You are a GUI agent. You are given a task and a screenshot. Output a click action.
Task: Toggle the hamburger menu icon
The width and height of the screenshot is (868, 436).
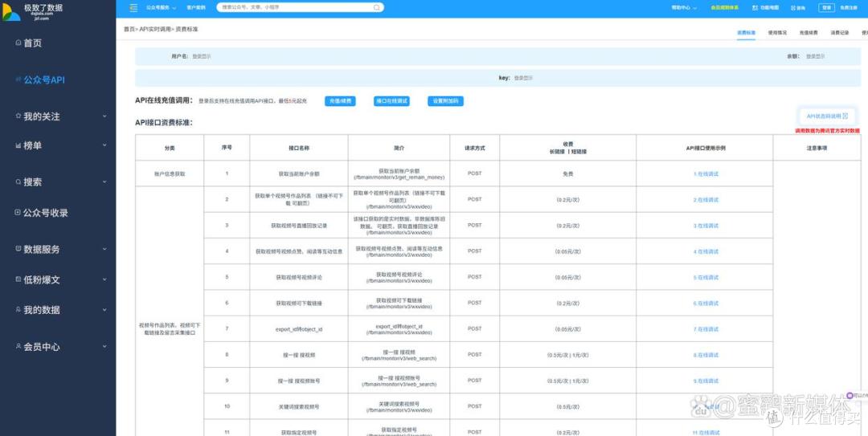(x=133, y=8)
